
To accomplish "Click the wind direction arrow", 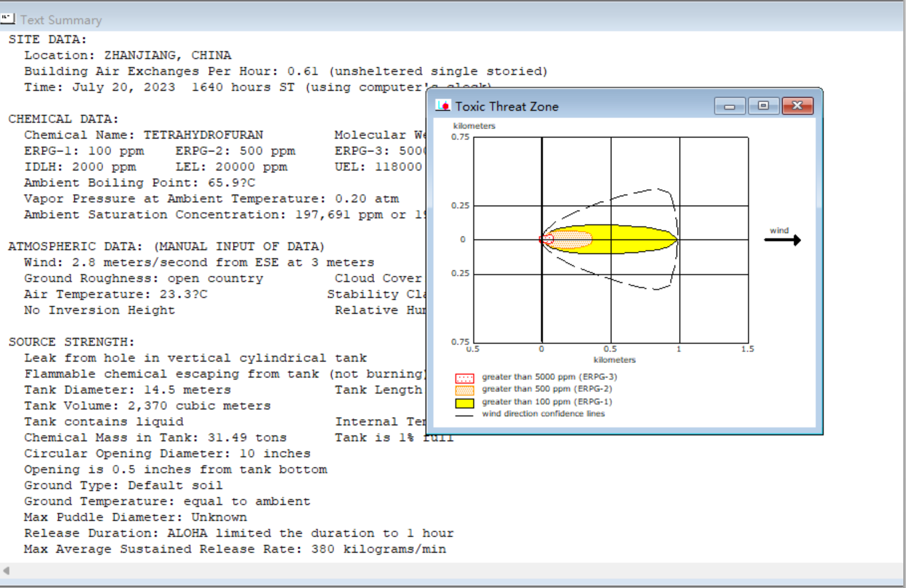I will (x=783, y=240).
